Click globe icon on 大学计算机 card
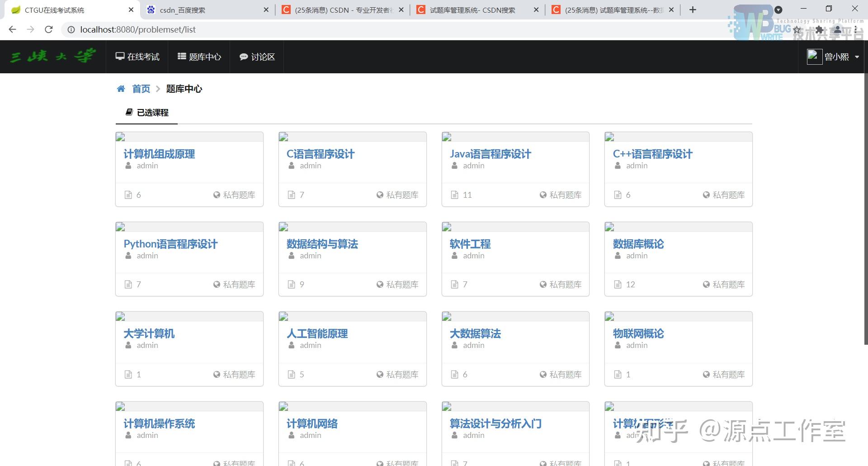This screenshot has width=868, height=466. click(x=217, y=375)
